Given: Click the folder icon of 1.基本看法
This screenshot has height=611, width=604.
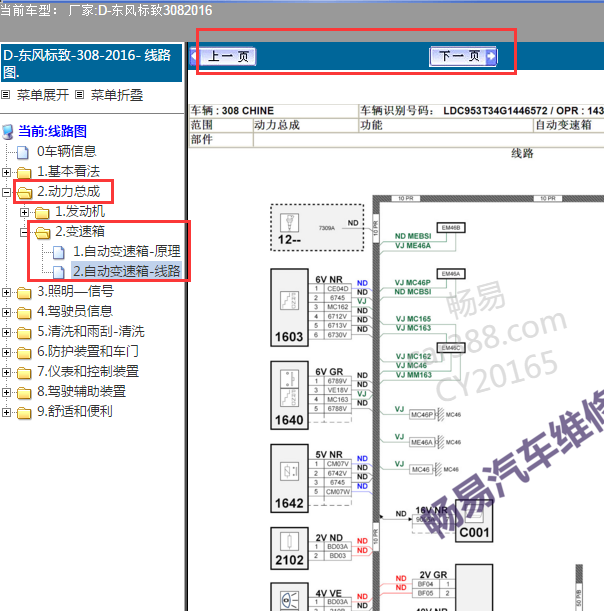Looking at the screenshot, I should pyautogui.click(x=24, y=172).
